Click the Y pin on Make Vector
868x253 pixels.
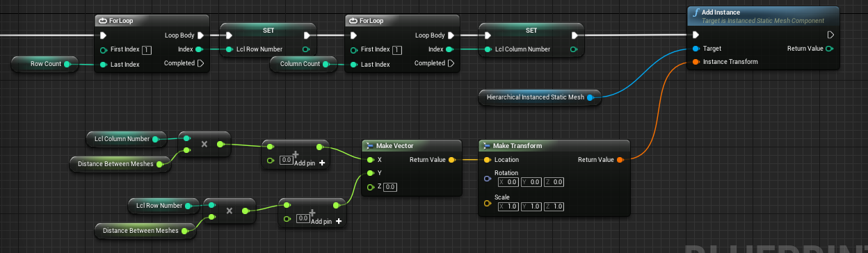pos(370,173)
